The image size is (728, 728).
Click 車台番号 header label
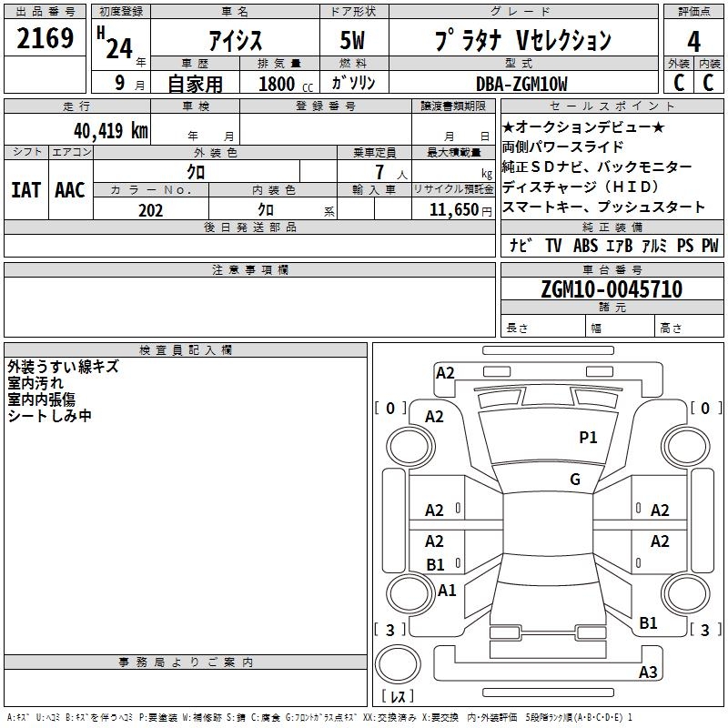click(612, 269)
